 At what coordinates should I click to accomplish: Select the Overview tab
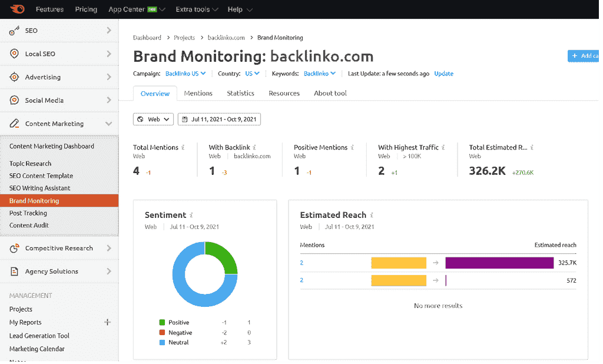click(155, 94)
